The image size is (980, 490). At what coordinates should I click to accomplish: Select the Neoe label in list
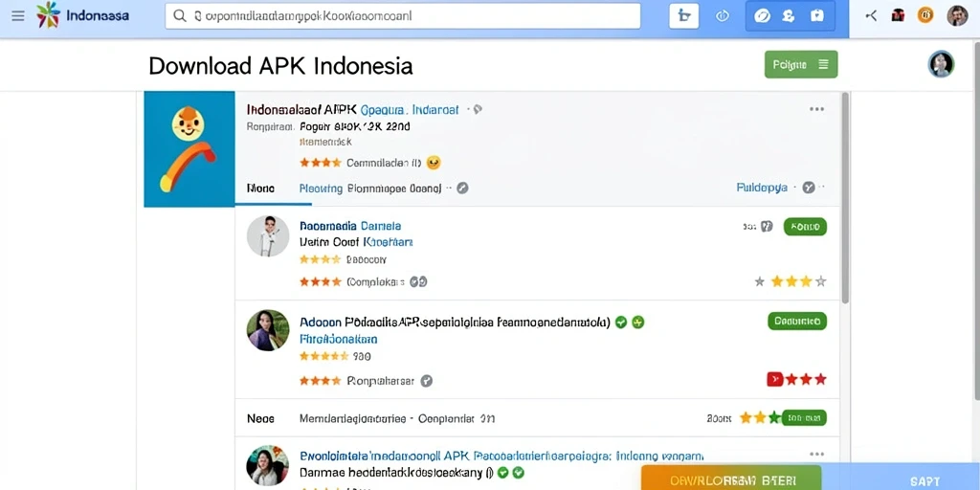tap(260, 418)
